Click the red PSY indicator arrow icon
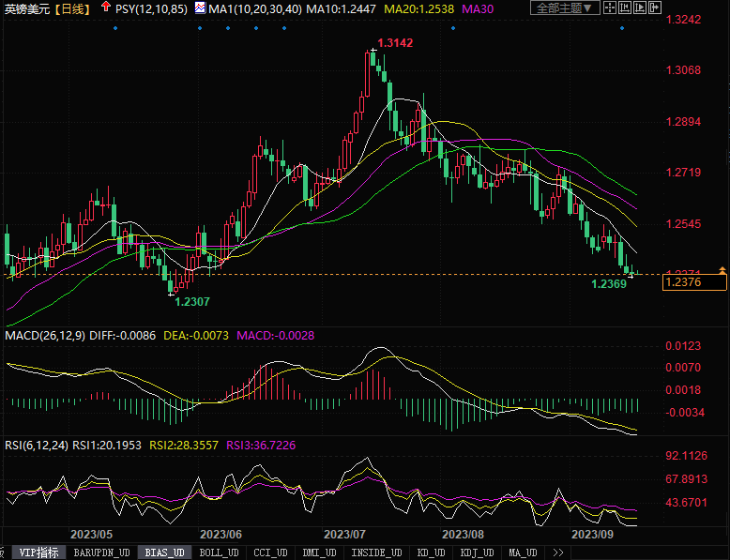 coord(105,8)
